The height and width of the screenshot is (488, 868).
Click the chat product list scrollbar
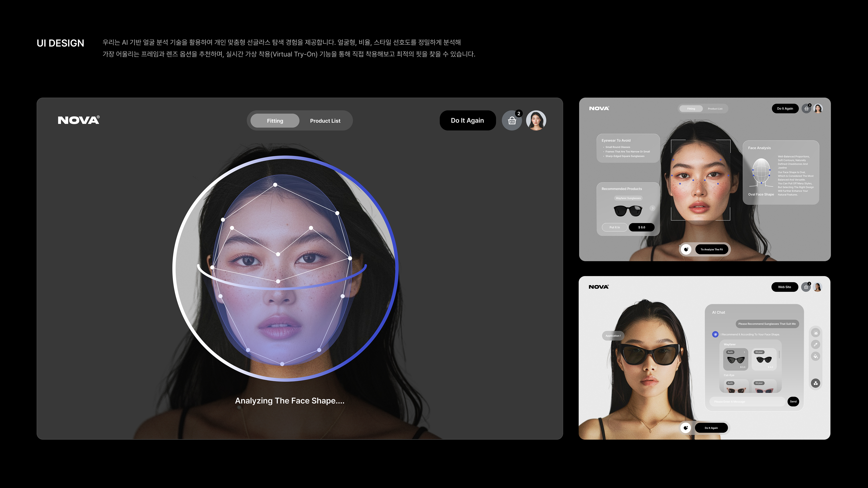click(779, 354)
